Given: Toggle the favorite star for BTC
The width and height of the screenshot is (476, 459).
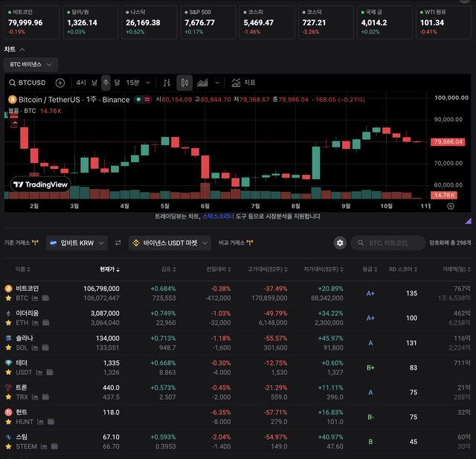Looking at the screenshot, I should click(8, 298).
